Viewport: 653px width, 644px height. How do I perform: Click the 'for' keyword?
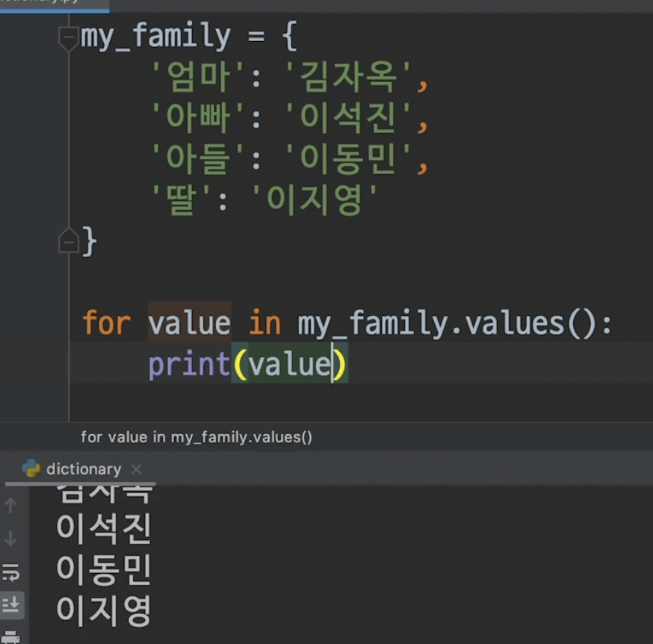coord(107,322)
